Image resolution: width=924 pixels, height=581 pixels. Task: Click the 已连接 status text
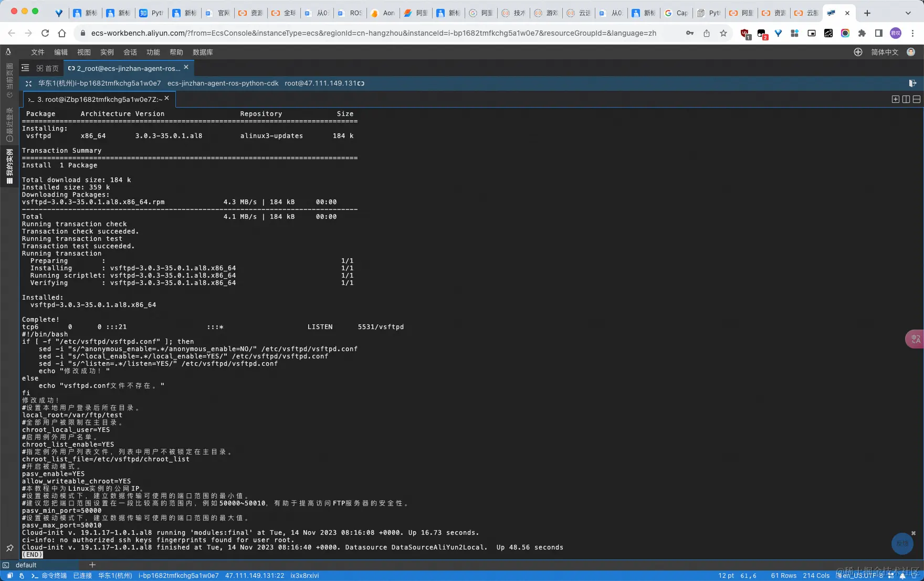82,576
